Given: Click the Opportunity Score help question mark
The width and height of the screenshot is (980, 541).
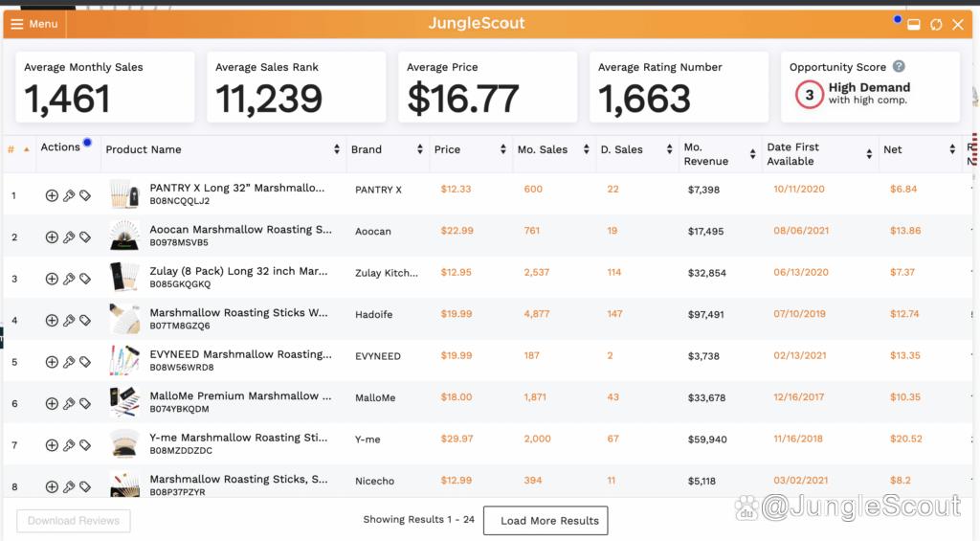Looking at the screenshot, I should [899, 67].
